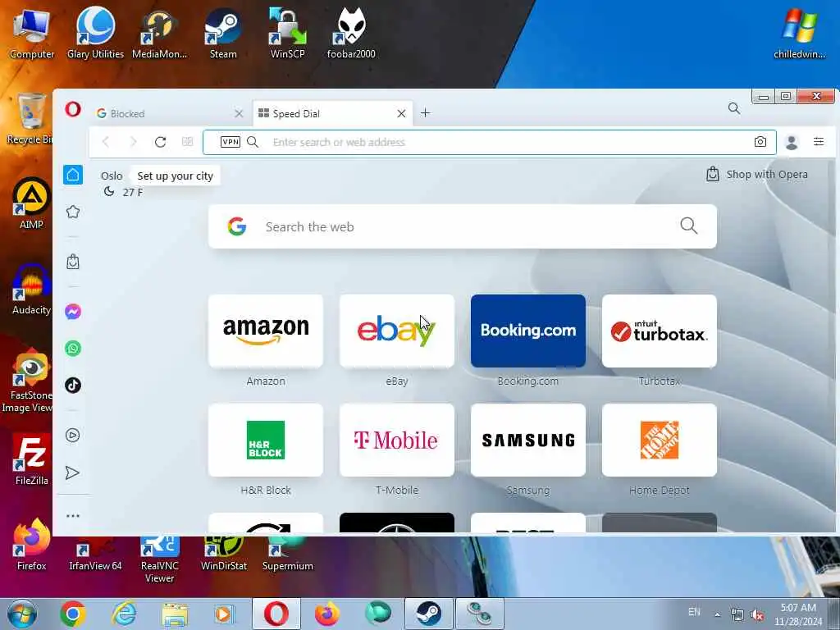Open the sidebar three-dots setup
840x630 pixels.
pos(73,516)
